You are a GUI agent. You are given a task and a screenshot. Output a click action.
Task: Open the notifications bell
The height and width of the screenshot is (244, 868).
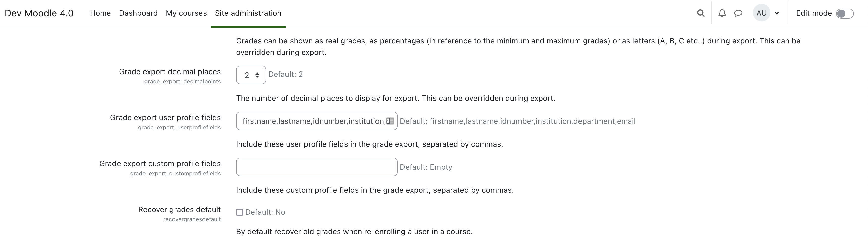coord(722,13)
